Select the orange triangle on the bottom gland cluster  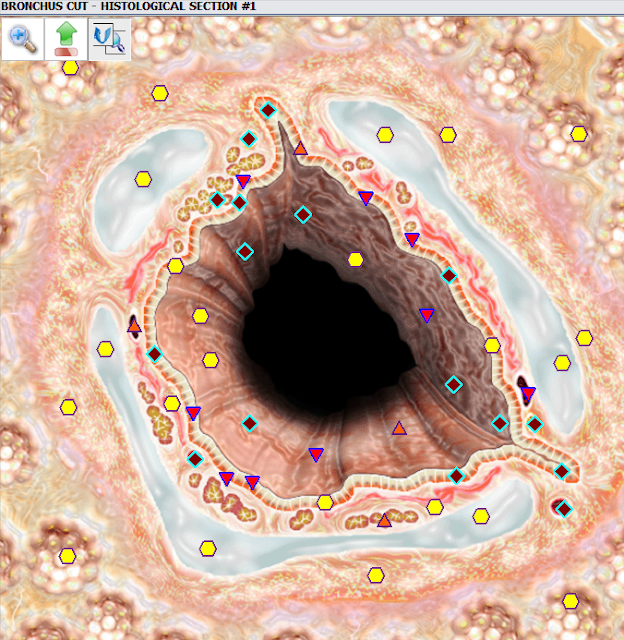tap(384, 520)
